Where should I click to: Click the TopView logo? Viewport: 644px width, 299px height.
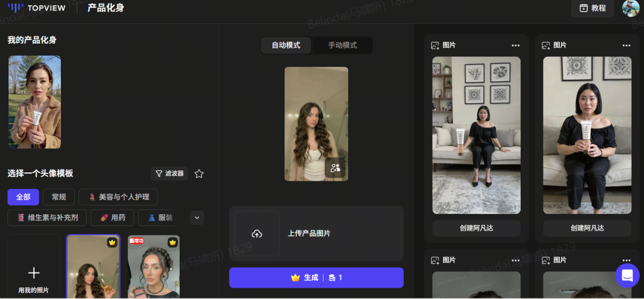(36, 8)
